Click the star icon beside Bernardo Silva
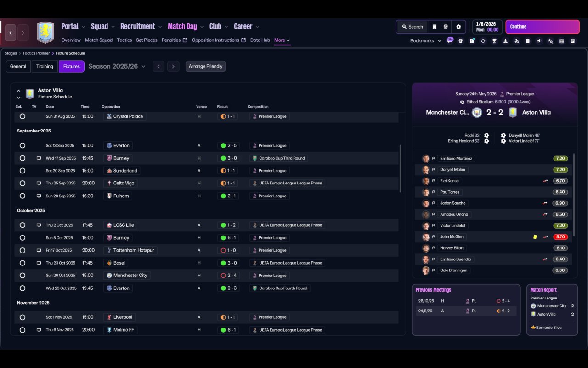 [x=533, y=328]
